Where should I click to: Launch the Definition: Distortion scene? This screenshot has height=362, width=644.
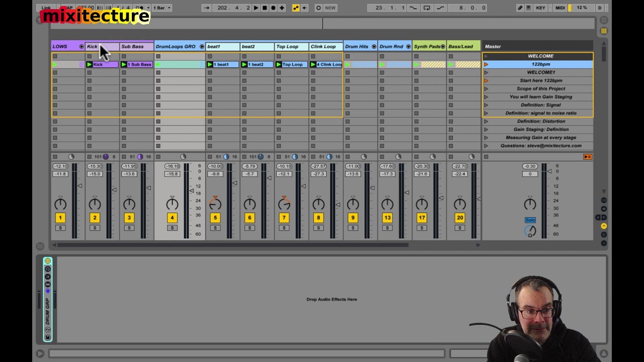486,121
